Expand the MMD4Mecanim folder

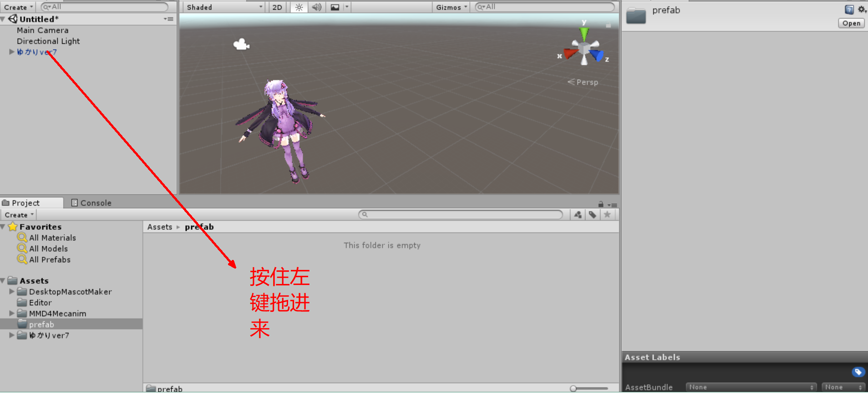pos(12,314)
